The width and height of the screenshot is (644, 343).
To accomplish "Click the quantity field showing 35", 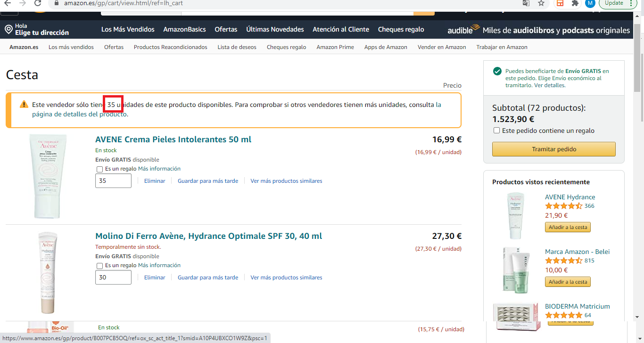I will (113, 181).
